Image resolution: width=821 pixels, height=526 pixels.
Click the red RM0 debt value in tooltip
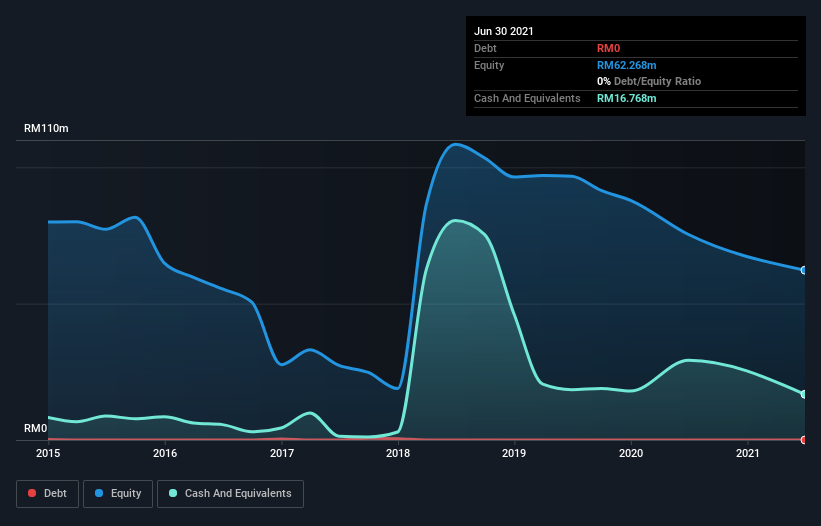(608, 48)
